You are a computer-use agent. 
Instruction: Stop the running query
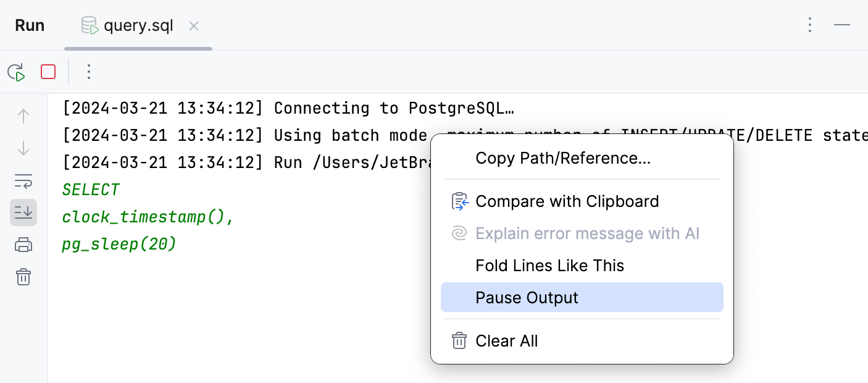[x=48, y=72]
